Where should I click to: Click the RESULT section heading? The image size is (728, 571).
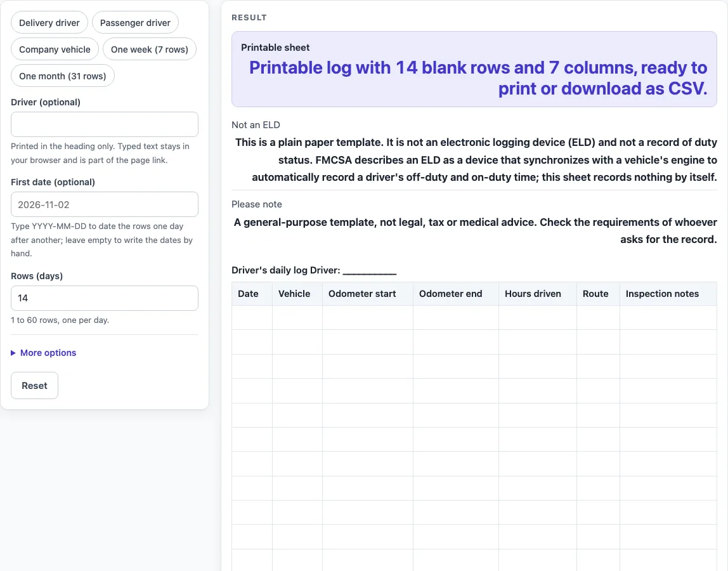pos(249,18)
